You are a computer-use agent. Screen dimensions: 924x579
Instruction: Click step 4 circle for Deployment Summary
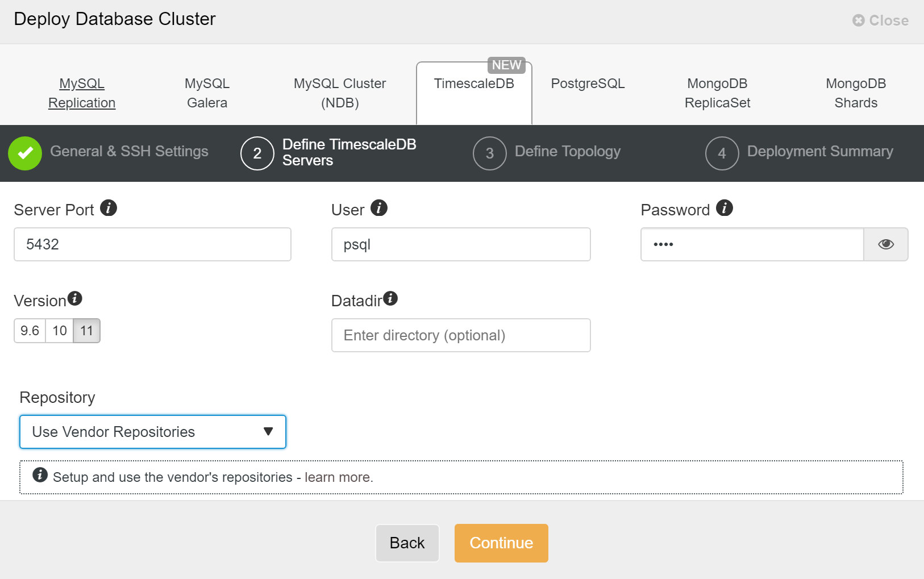(x=722, y=153)
